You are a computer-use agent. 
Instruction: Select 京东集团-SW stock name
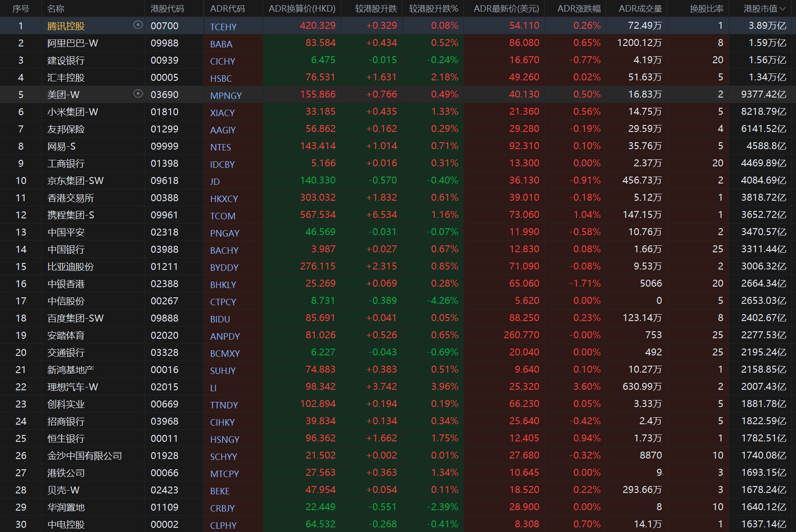click(x=75, y=181)
